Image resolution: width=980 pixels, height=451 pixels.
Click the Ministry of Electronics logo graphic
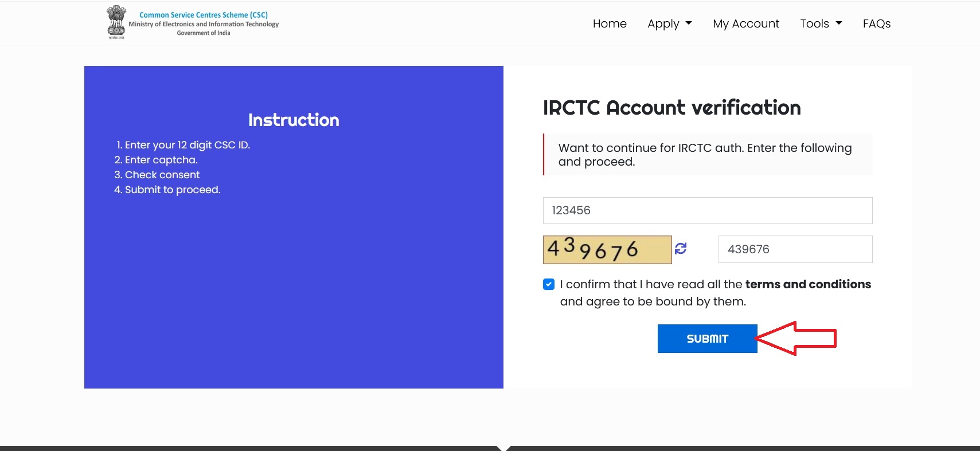(x=116, y=22)
